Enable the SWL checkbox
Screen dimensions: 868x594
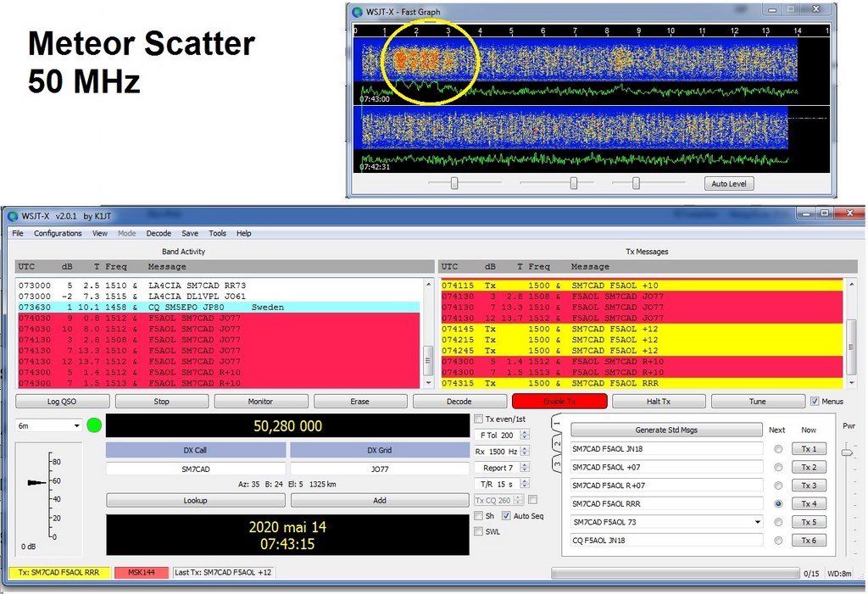tap(479, 531)
